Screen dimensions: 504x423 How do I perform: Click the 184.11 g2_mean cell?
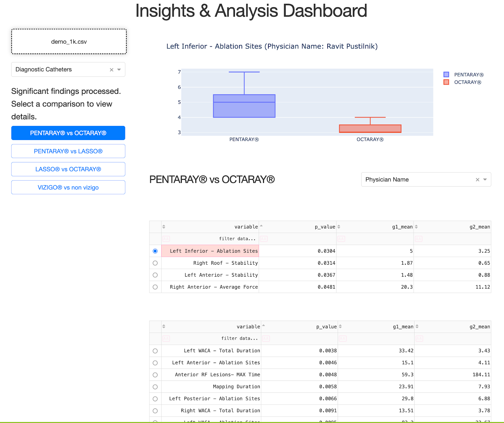coord(453,375)
